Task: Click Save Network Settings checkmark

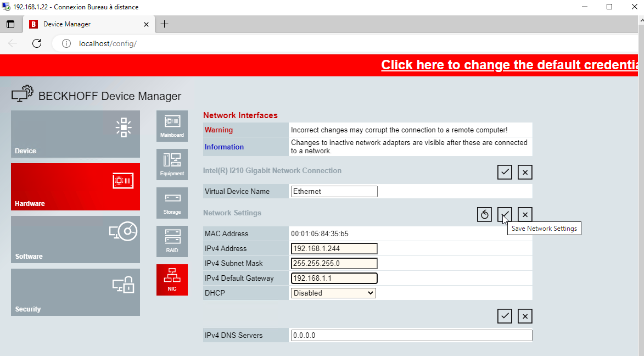Action: (x=505, y=214)
